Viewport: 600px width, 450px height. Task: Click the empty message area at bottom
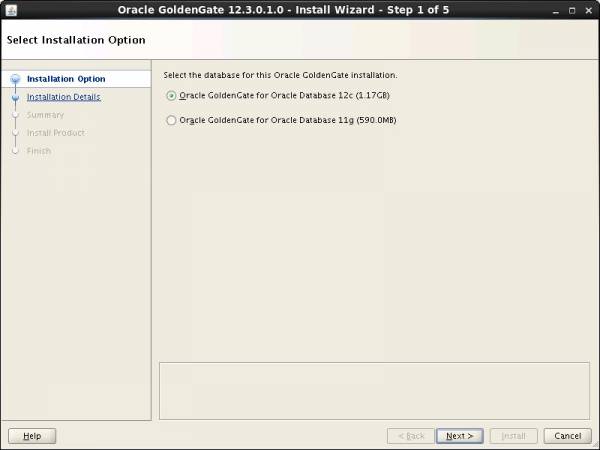tap(374, 391)
